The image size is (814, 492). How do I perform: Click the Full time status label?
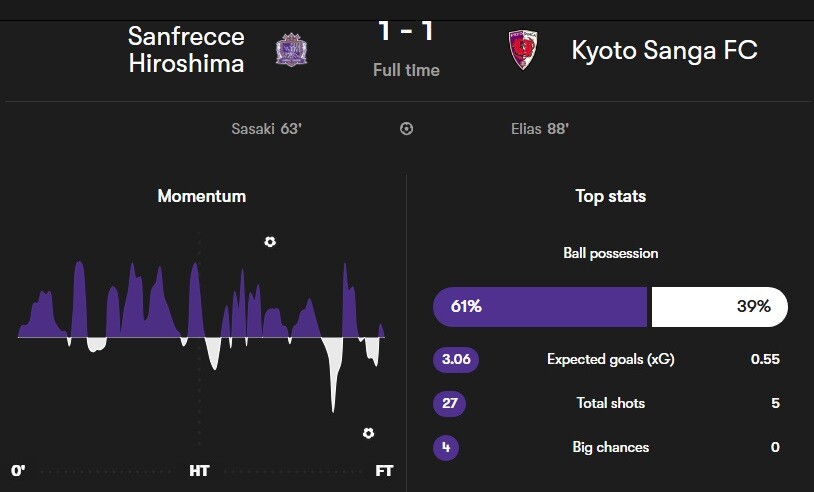coord(406,70)
